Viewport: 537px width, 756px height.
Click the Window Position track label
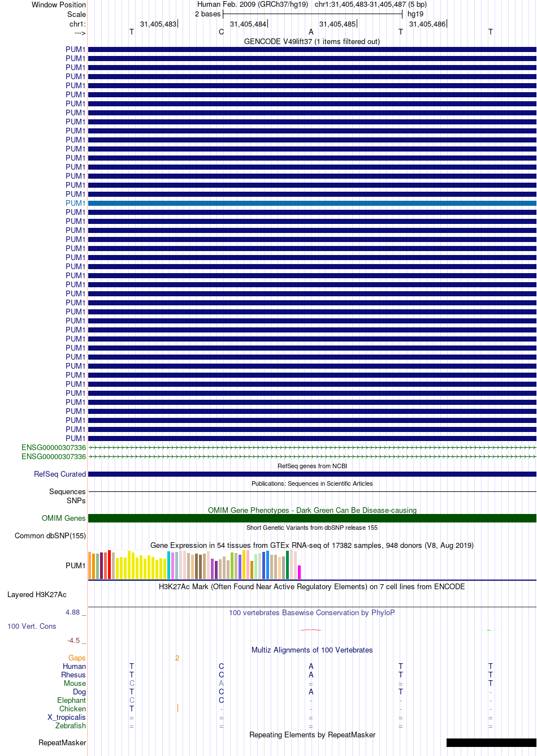(59, 5)
